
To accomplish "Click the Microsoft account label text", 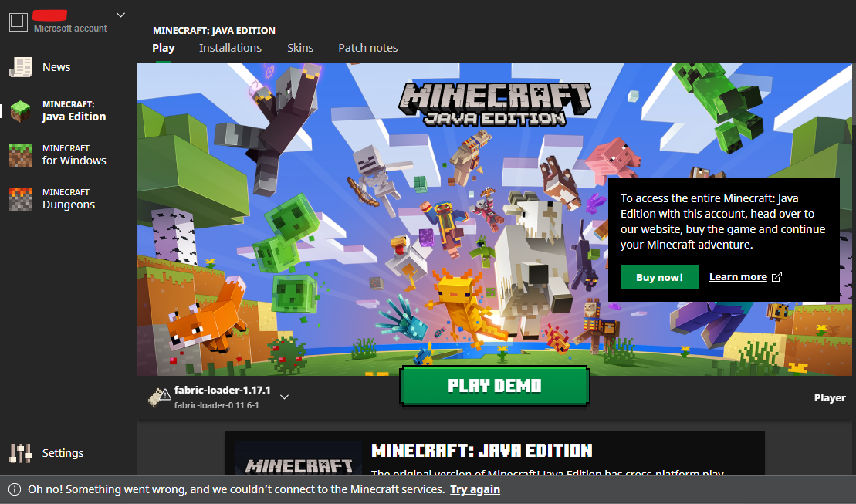I will click(x=70, y=29).
